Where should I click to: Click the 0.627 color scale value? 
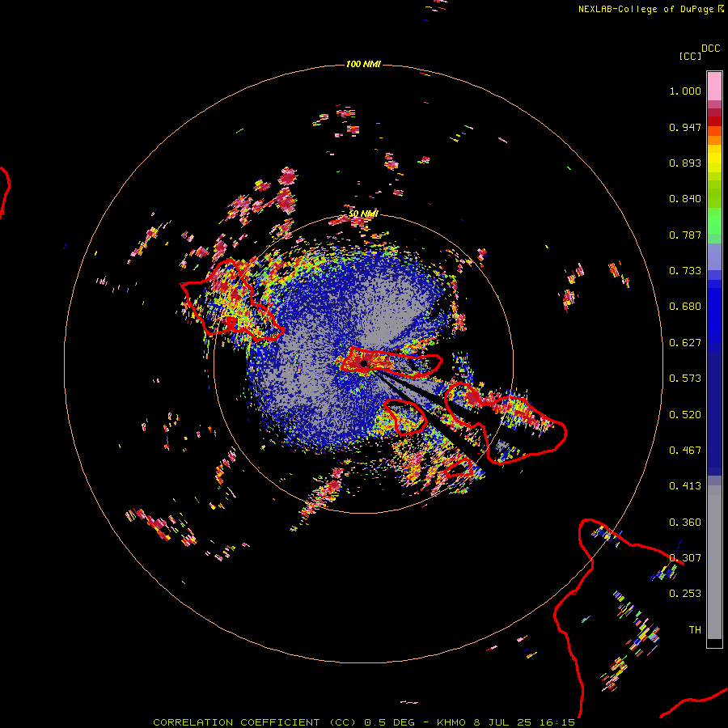coord(685,343)
